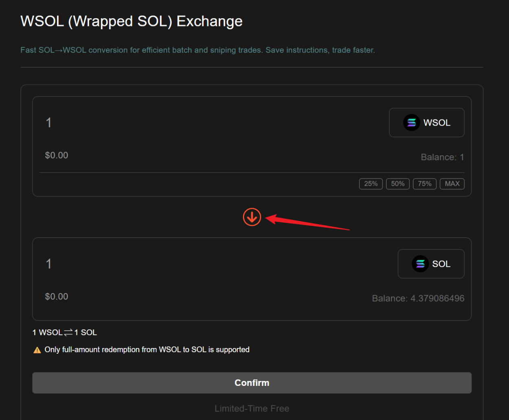Click the Limited-Time Free label

point(252,408)
